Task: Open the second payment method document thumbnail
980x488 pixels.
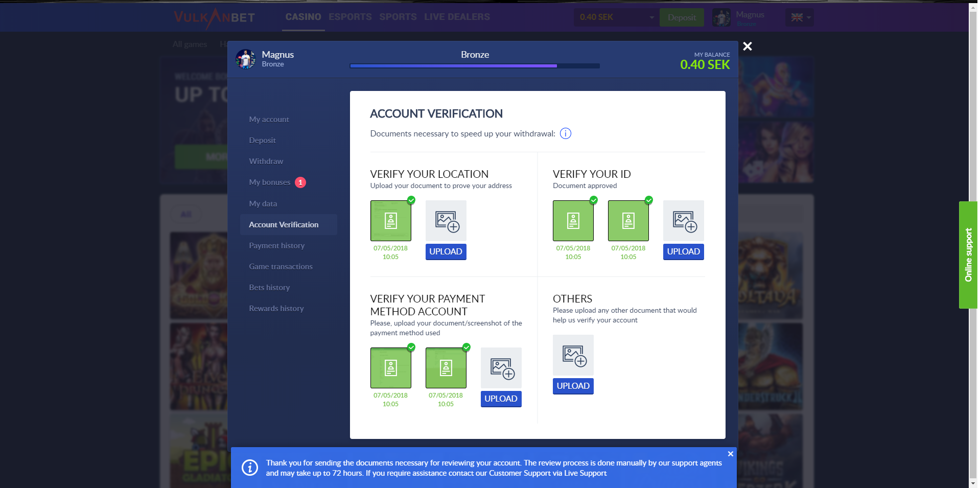Action: point(446,368)
